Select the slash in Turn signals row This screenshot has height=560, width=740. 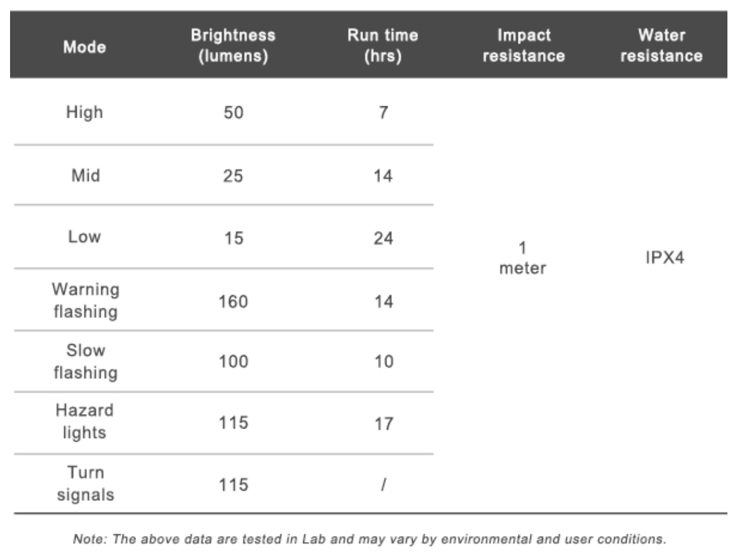(383, 485)
